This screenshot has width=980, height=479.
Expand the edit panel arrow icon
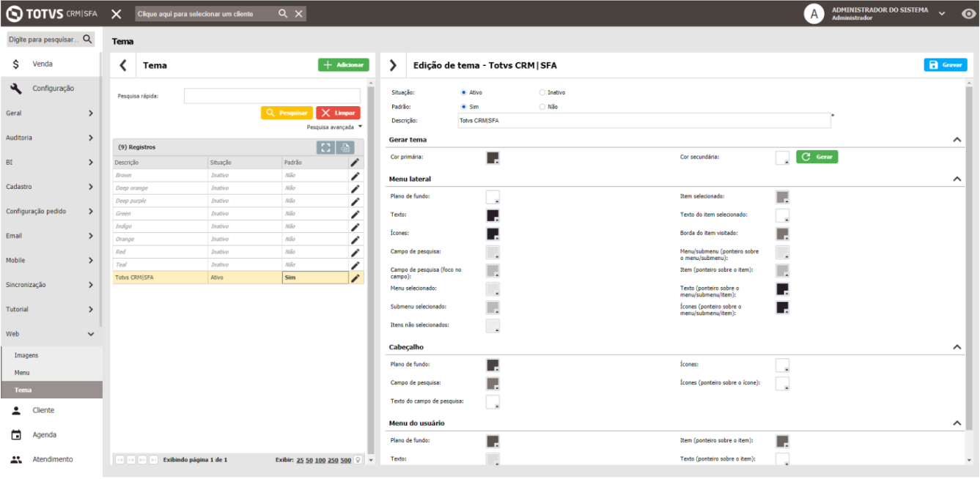[394, 65]
